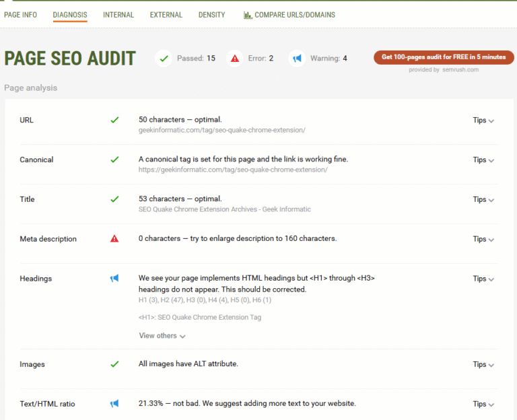Click the red Error triangle icon
This screenshot has height=420, width=517.
[234, 59]
